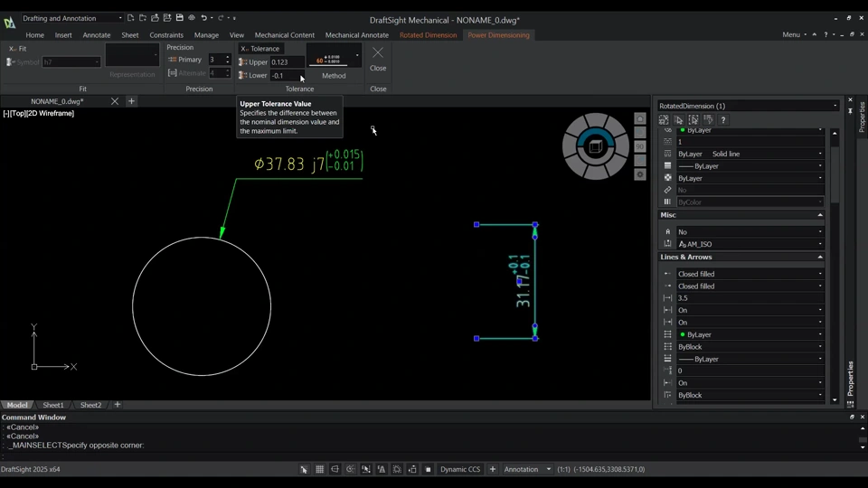Click the Upper tolerance value field
Screen dimensions: 868x488
[286, 62]
